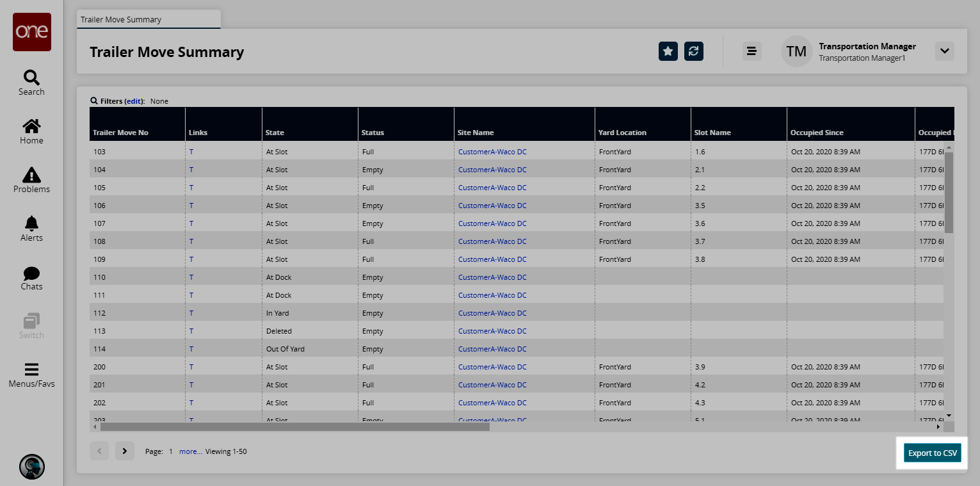Open the T link for trailer move 200
Image resolution: width=980 pixels, height=486 pixels.
(191, 367)
